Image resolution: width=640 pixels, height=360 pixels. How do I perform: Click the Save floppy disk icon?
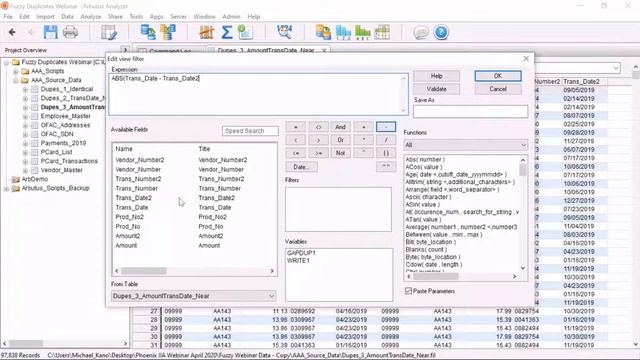tap(51, 32)
